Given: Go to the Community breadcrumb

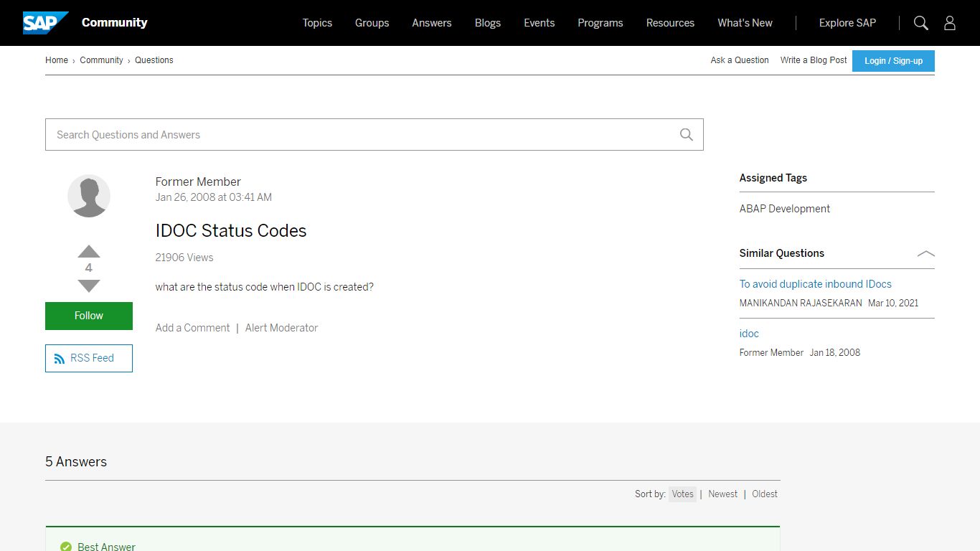Looking at the screenshot, I should (101, 60).
